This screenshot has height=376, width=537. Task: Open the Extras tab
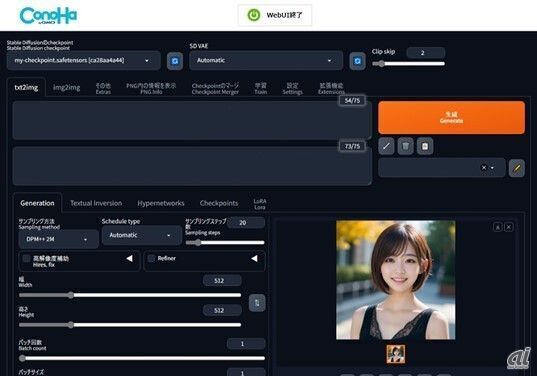pyautogui.click(x=103, y=88)
